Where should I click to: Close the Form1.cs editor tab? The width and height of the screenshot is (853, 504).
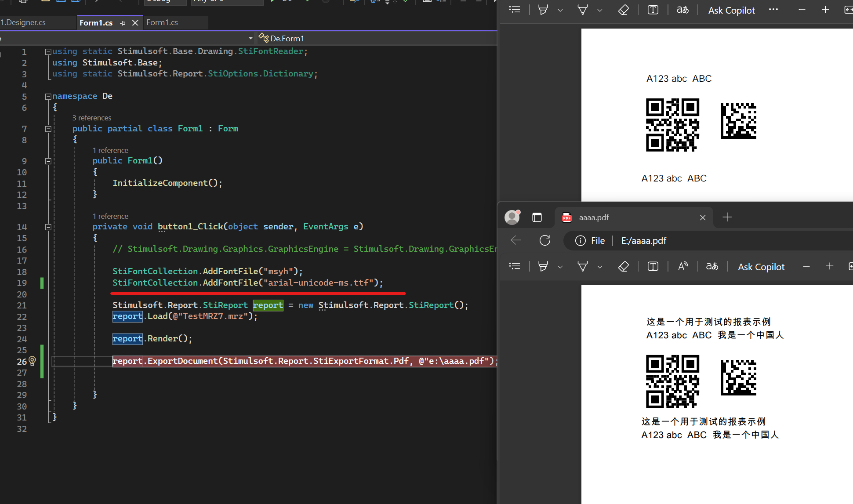(x=135, y=23)
